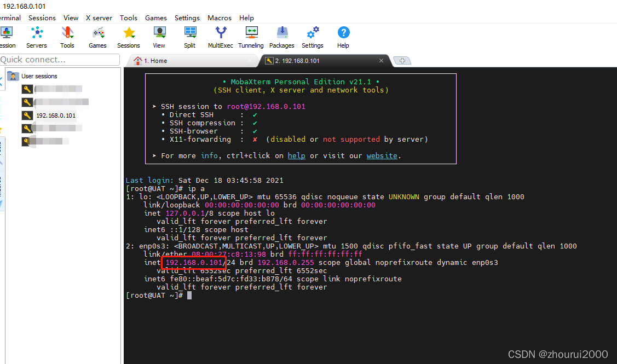Open the Servers toolbar icon
Screen dimensions: 617x364
click(x=37, y=33)
